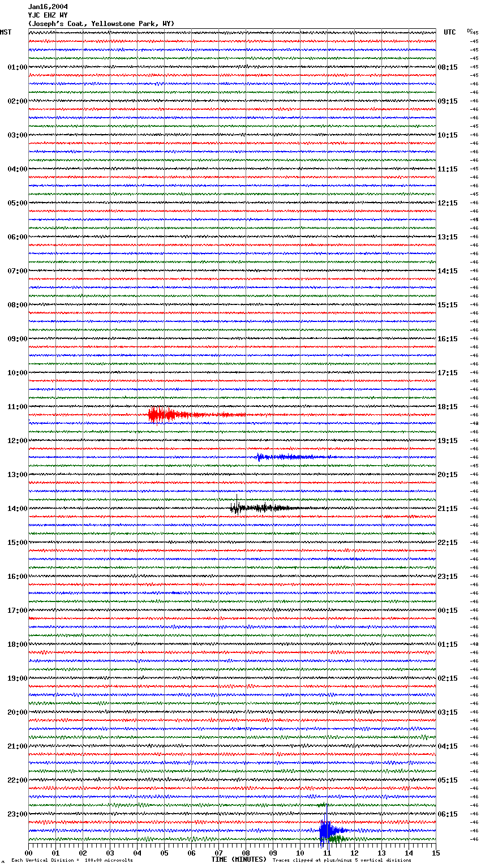Click the 06:15 UTC time label
The image size is (481, 868).
tap(448, 814)
